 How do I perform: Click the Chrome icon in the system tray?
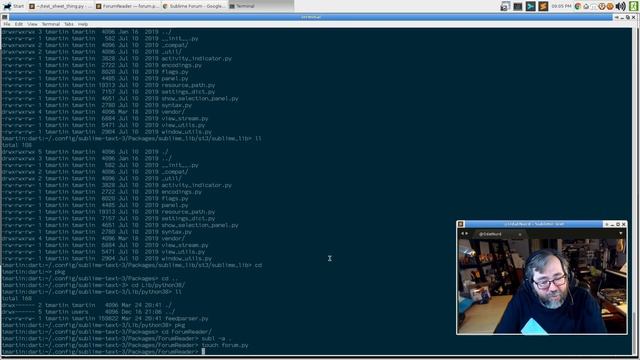578,6
